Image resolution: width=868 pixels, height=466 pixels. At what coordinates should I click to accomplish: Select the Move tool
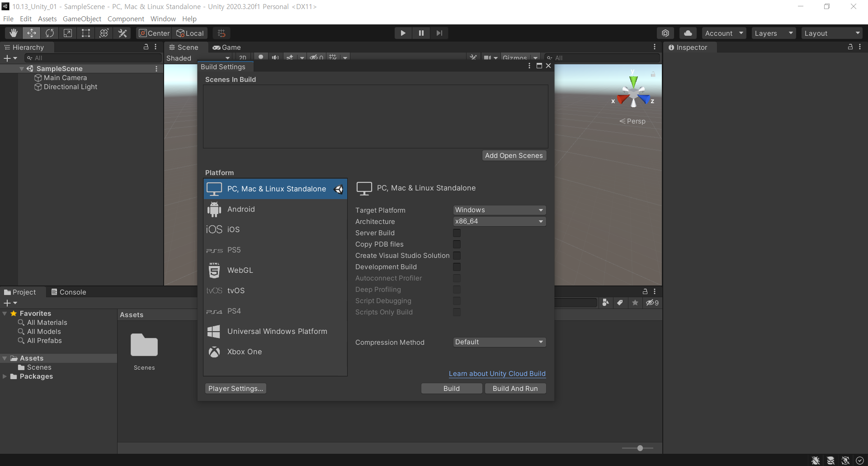tap(32, 33)
